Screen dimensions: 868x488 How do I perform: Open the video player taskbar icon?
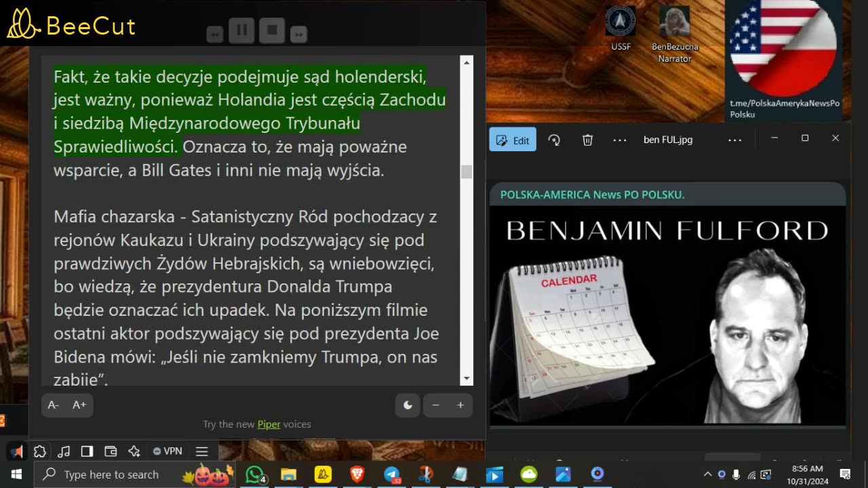494,474
